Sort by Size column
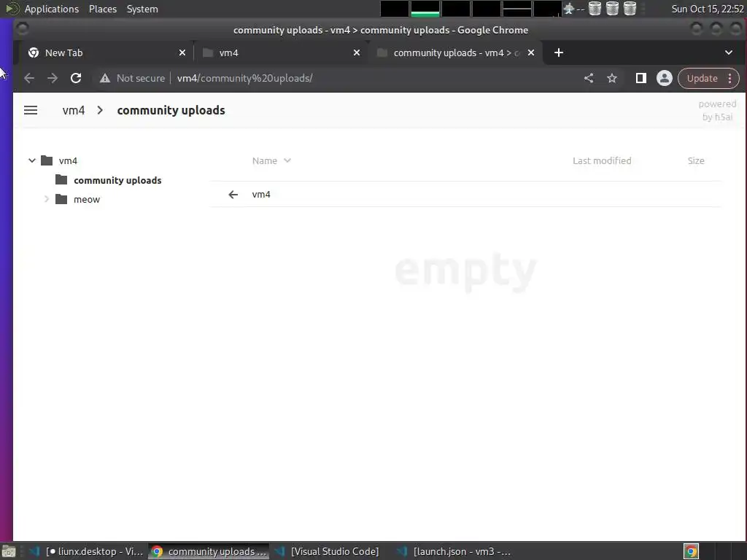Image resolution: width=747 pixels, height=560 pixels. click(x=695, y=160)
